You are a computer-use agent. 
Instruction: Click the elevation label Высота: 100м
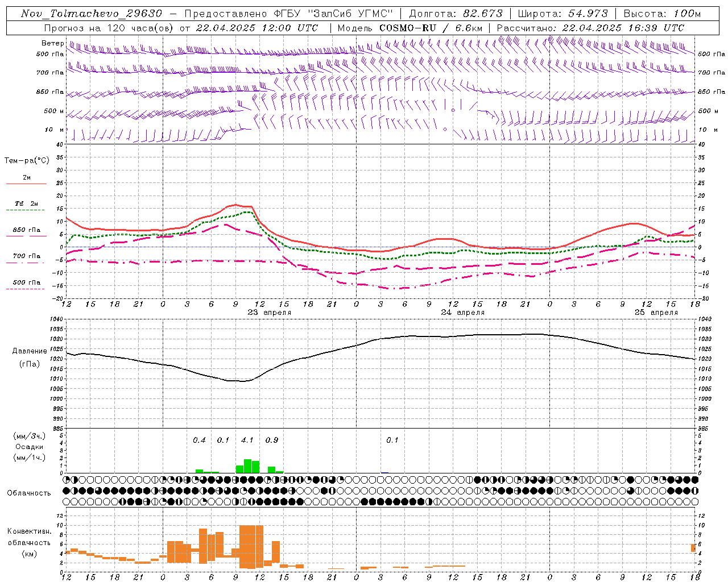pos(662,14)
